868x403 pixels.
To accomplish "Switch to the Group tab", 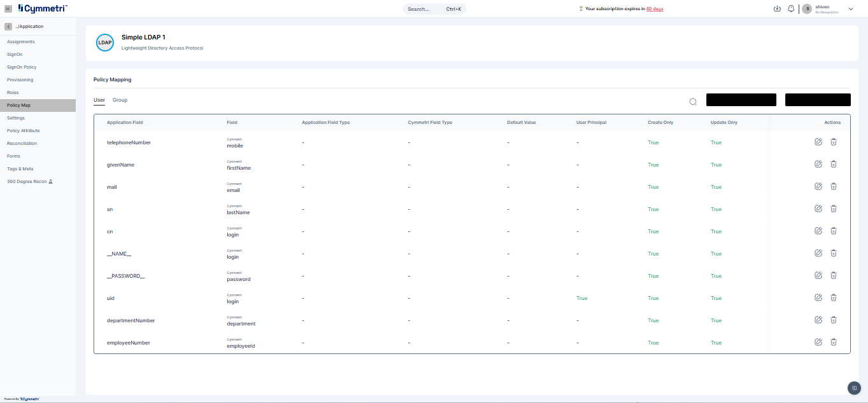I will point(120,100).
